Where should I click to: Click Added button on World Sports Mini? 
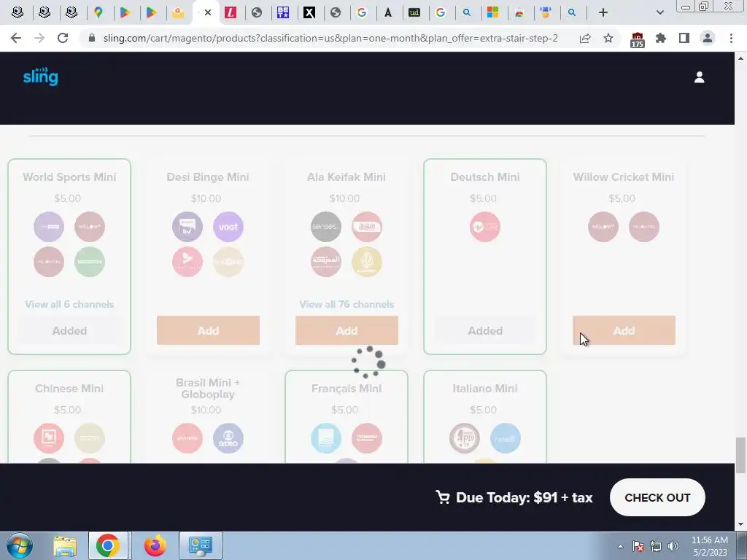(69, 330)
